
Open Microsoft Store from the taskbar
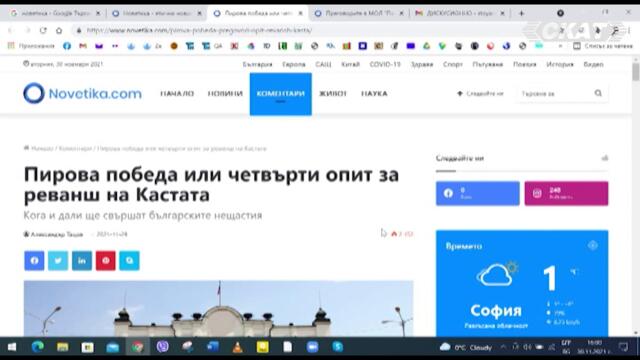pyautogui.click(x=87, y=347)
